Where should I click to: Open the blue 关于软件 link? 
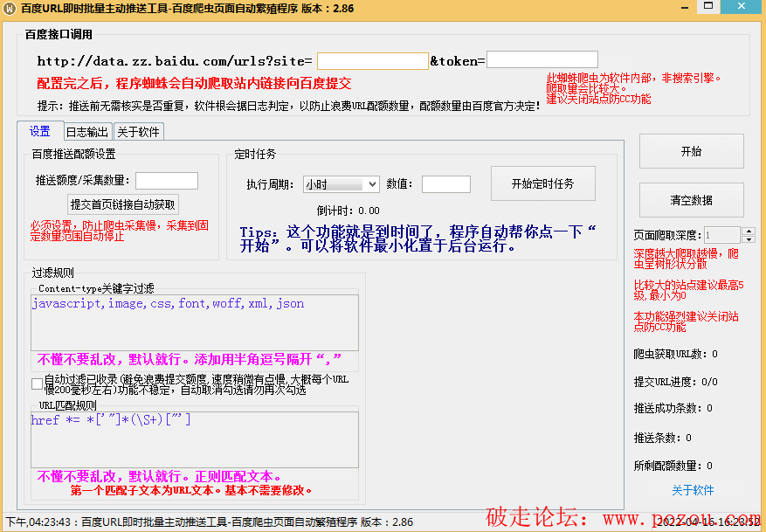coord(693,490)
